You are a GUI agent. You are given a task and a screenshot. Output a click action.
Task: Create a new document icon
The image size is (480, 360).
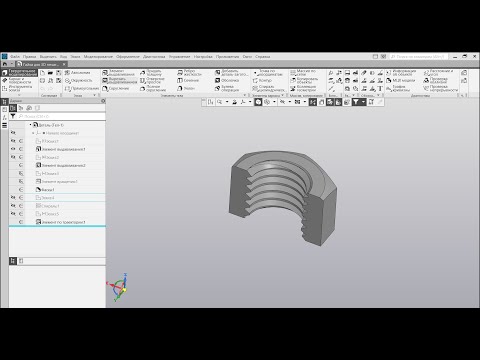[x=42, y=73]
